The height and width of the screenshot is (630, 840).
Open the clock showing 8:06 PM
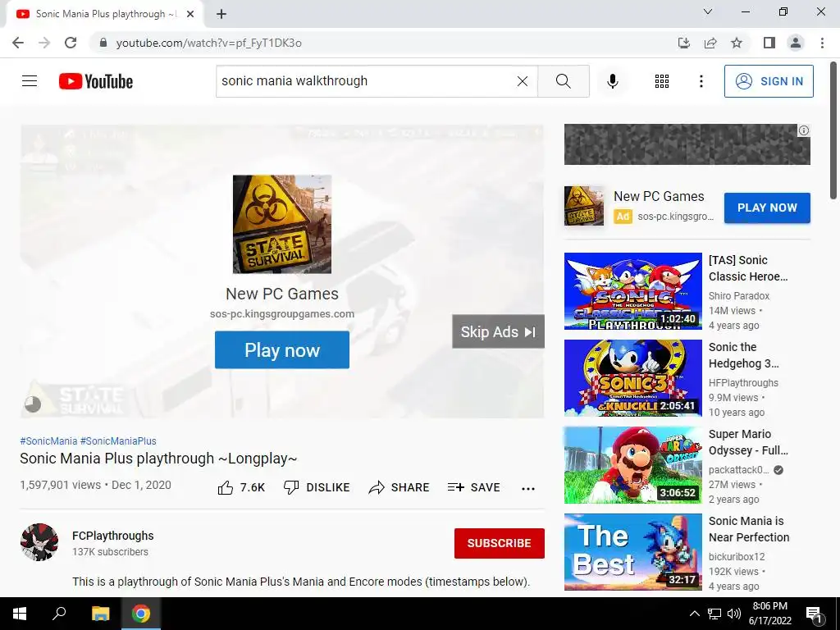[x=769, y=614]
